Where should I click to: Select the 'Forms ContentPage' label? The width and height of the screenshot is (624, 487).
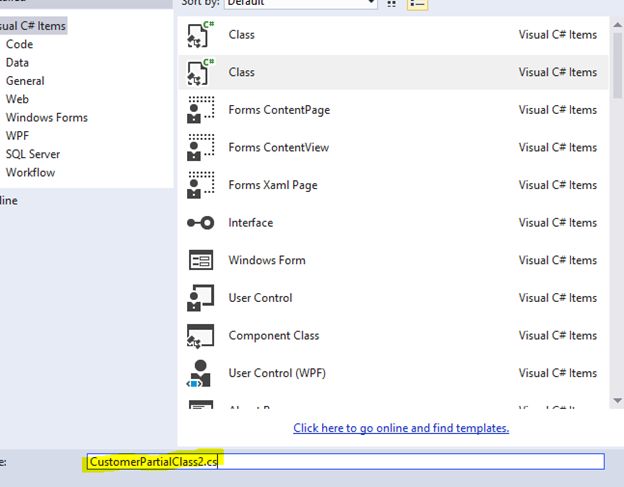click(279, 110)
